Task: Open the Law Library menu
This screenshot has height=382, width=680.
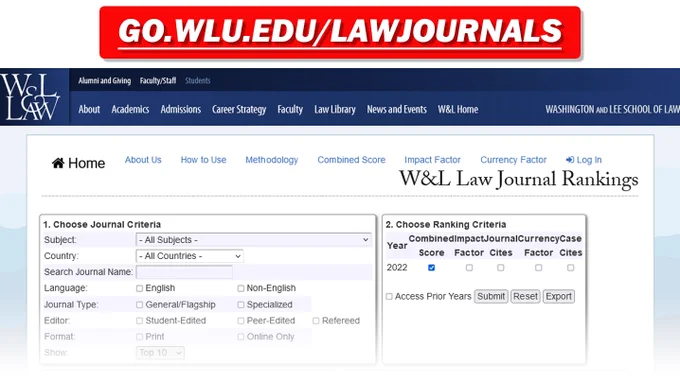Action: pos(335,109)
